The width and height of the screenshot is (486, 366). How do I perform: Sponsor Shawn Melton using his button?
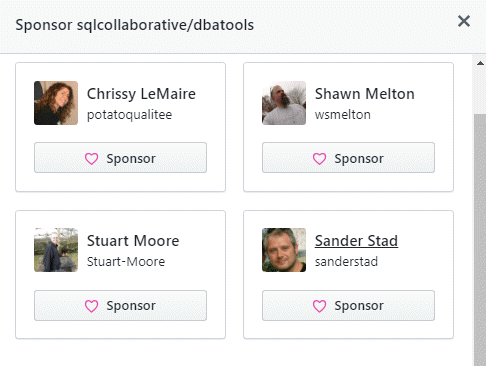click(x=348, y=158)
